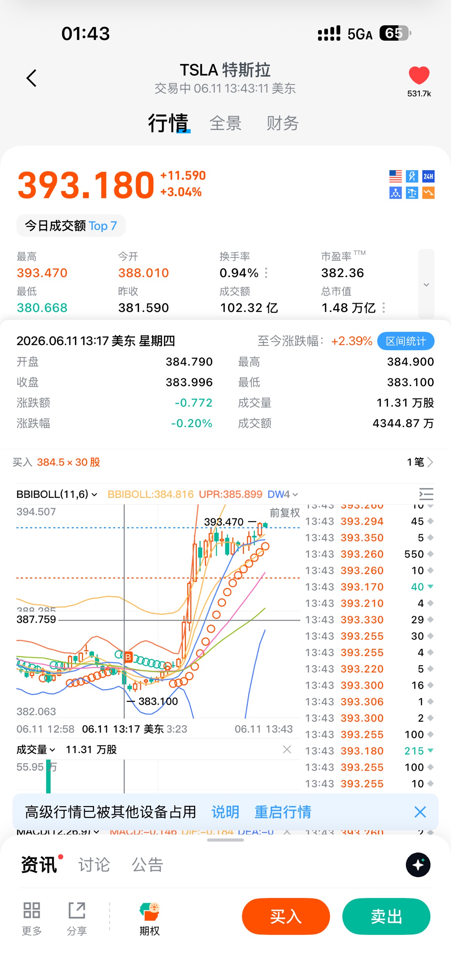Tap the trade row 393.170 with 40 shares
451x980 pixels.
(x=369, y=587)
